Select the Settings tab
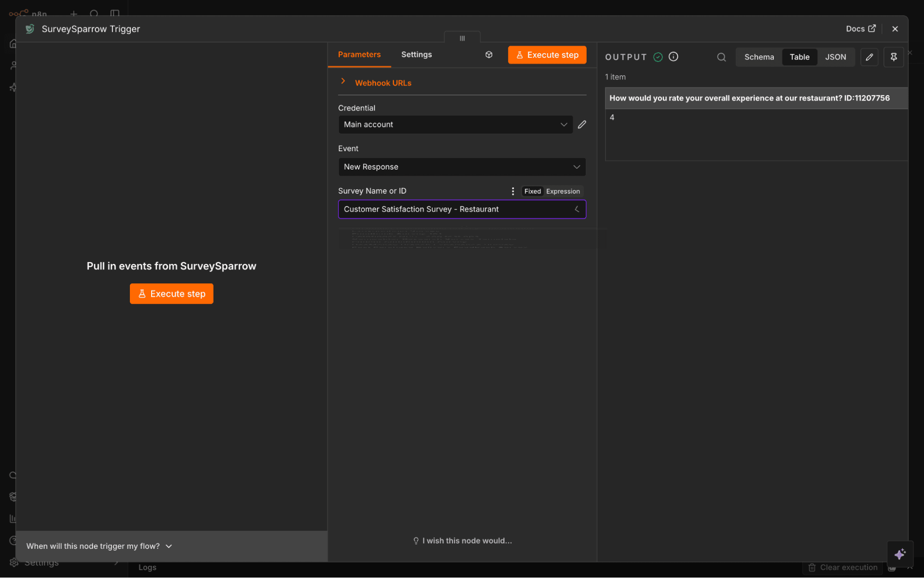This screenshot has width=924, height=578. 416,55
